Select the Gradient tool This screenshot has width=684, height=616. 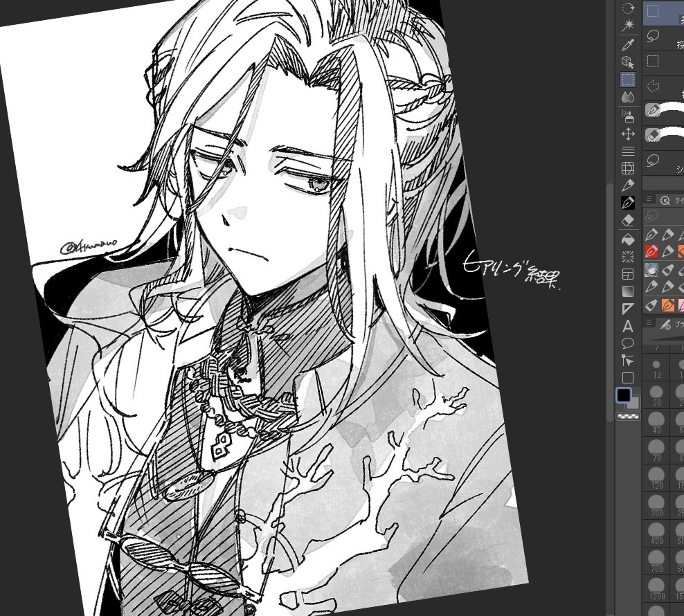(x=628, y=291)
